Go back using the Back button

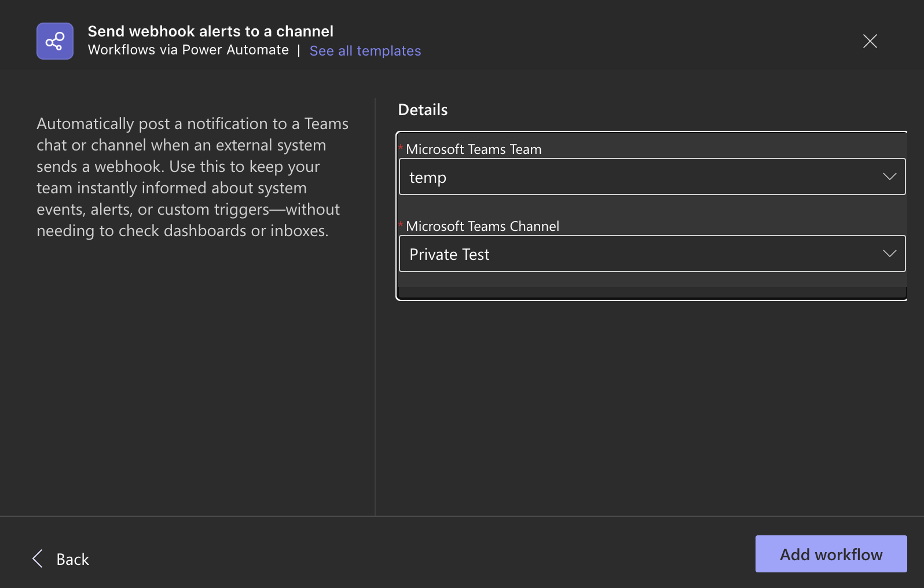coord(72,559)
